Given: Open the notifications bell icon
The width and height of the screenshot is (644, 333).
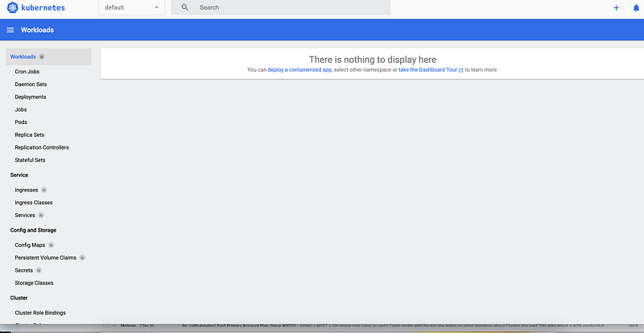Looking at the screenshot, I should 636,8.
